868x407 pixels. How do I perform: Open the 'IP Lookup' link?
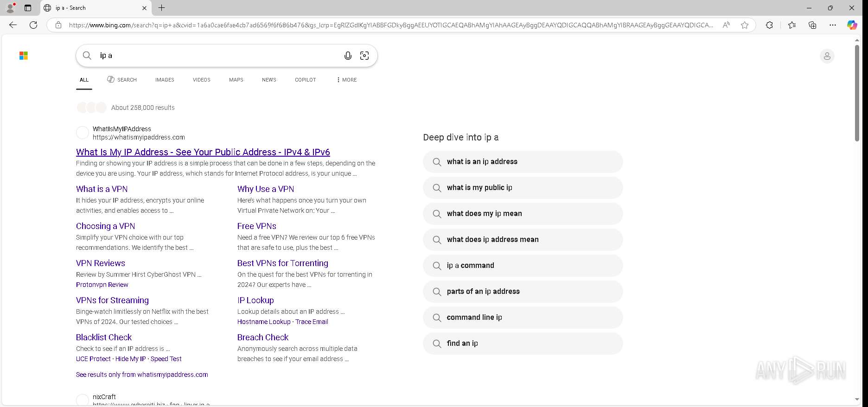(255, 300)
